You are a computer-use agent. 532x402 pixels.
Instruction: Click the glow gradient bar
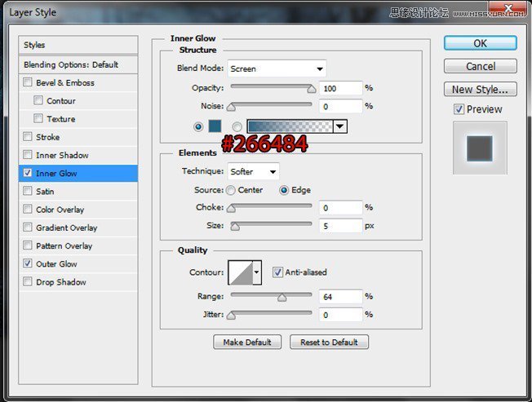click(290, 126)
